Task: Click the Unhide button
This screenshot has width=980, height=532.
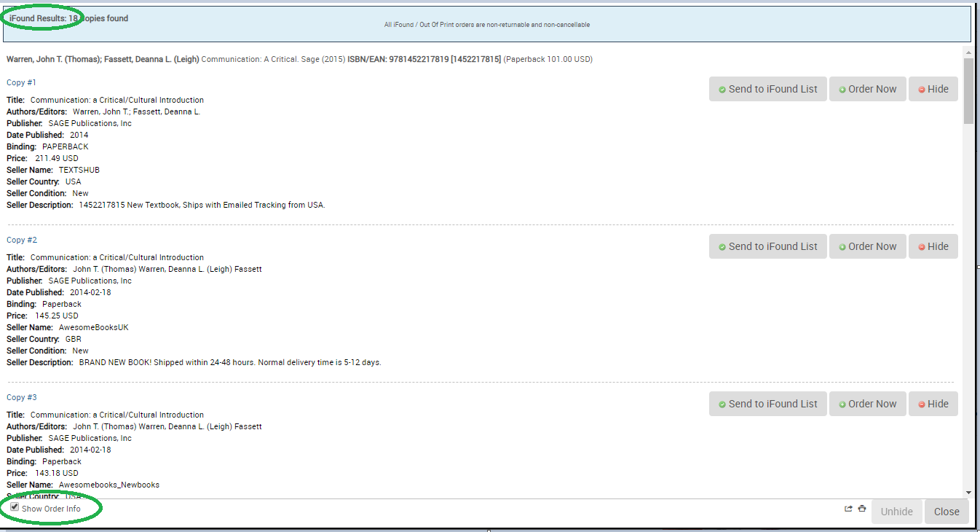Action: pyautogui.click(x=896, y=512)
